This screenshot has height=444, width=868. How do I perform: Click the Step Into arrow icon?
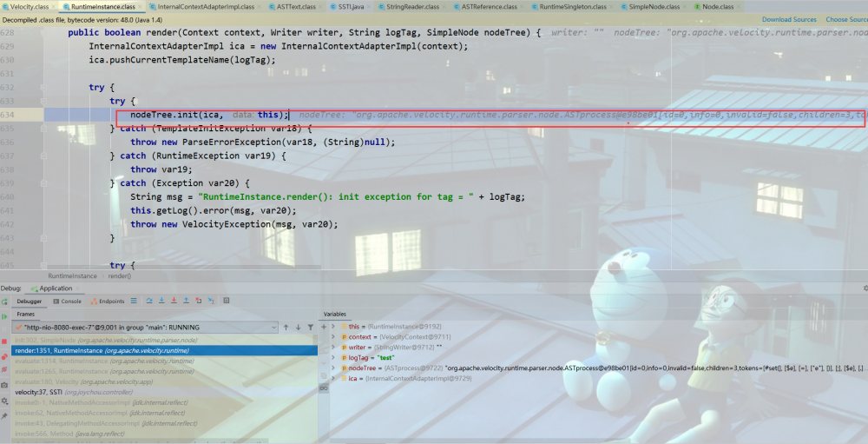[161, 301]
